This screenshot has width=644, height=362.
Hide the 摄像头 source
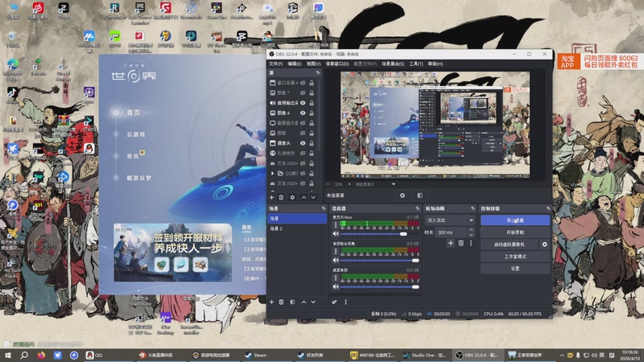pos(303,143)
